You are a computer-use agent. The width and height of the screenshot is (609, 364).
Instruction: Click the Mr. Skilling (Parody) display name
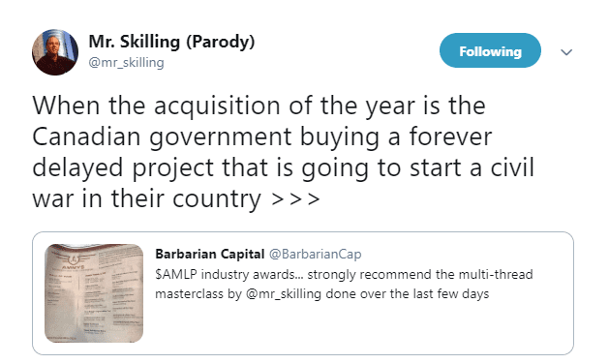171,42
